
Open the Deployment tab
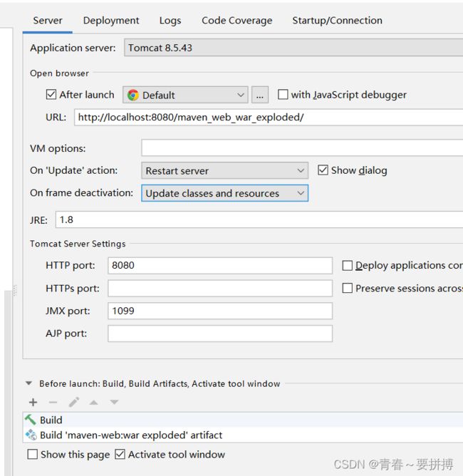click(x=111, y=21)
